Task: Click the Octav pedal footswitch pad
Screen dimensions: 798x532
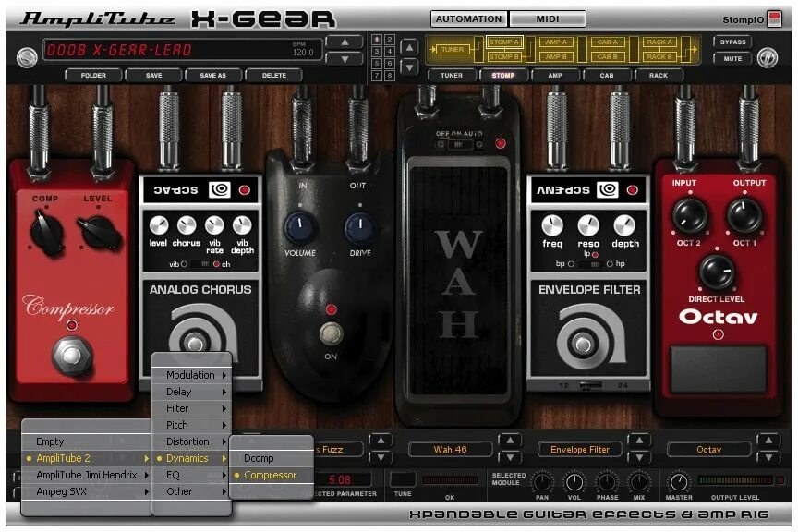Action: click(718, 369)
